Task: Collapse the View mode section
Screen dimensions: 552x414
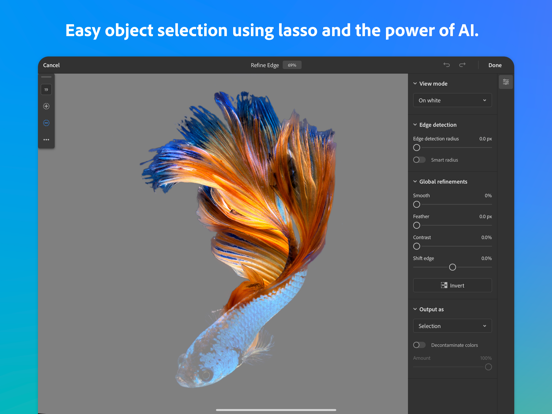Action: 415,83
